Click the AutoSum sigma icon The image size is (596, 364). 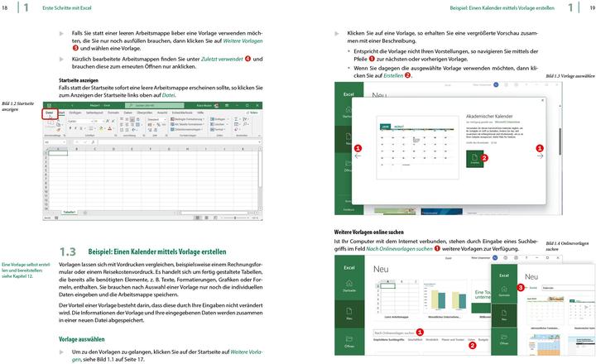point(236,119)
